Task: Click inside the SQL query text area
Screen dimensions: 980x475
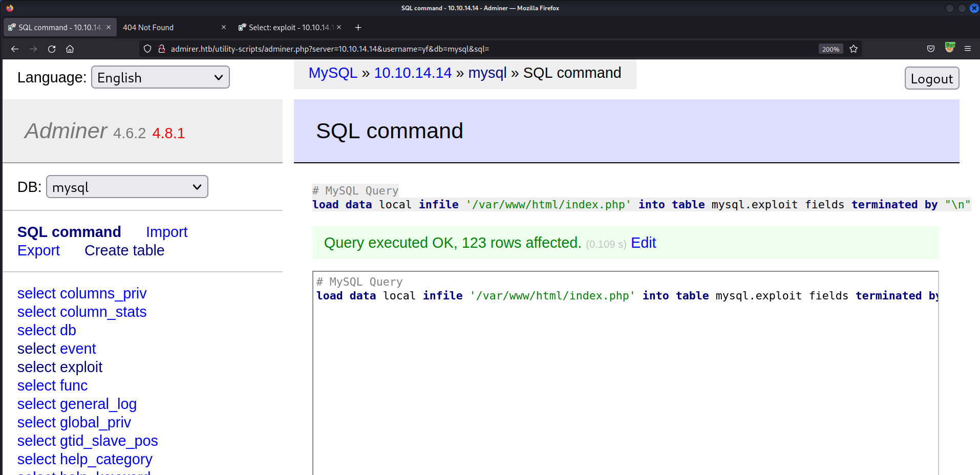Action: point(625,374)
